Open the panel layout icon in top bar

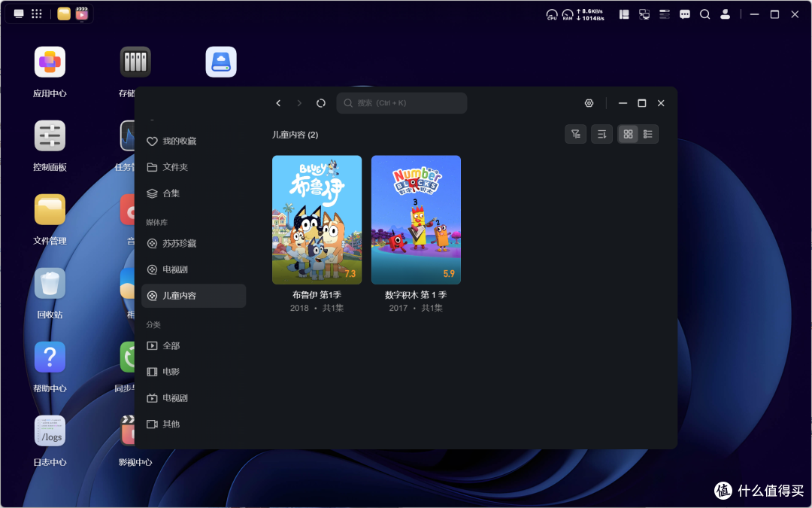624,14
